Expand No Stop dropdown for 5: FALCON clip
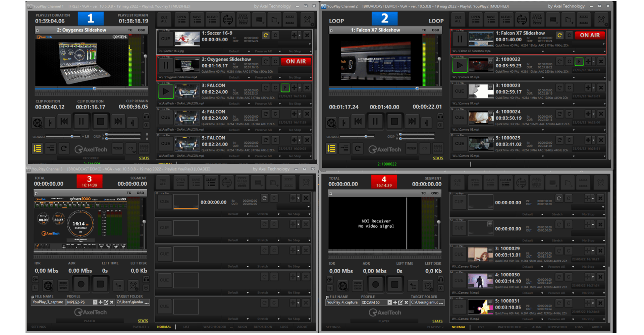Screen dimensions: 644x335 pos(310,156)
